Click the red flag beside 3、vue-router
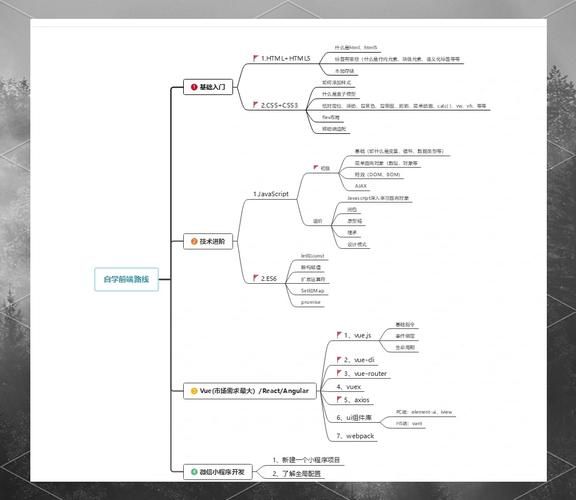Viewport: 576px width, 500px height. pos(339,373)
